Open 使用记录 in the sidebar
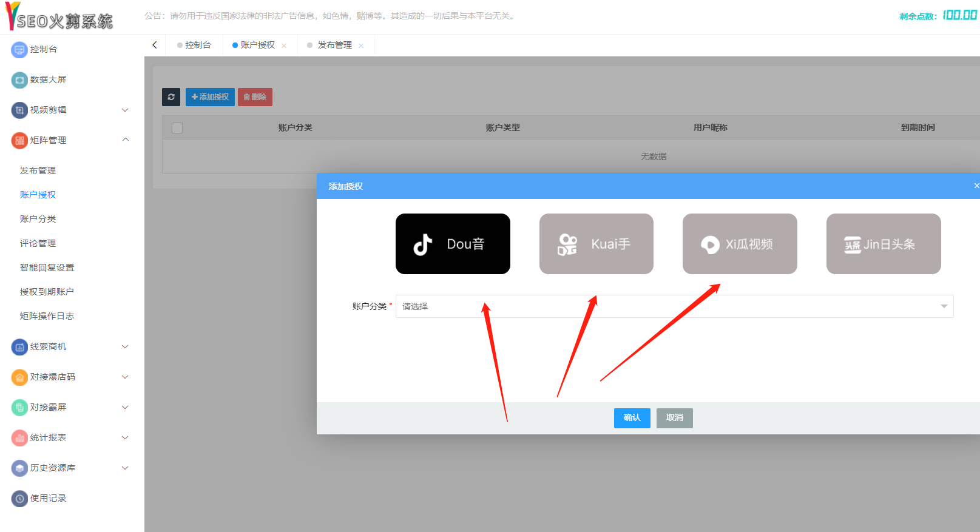The width and height of the screenshot is (980, 532). tap(48, 498)
